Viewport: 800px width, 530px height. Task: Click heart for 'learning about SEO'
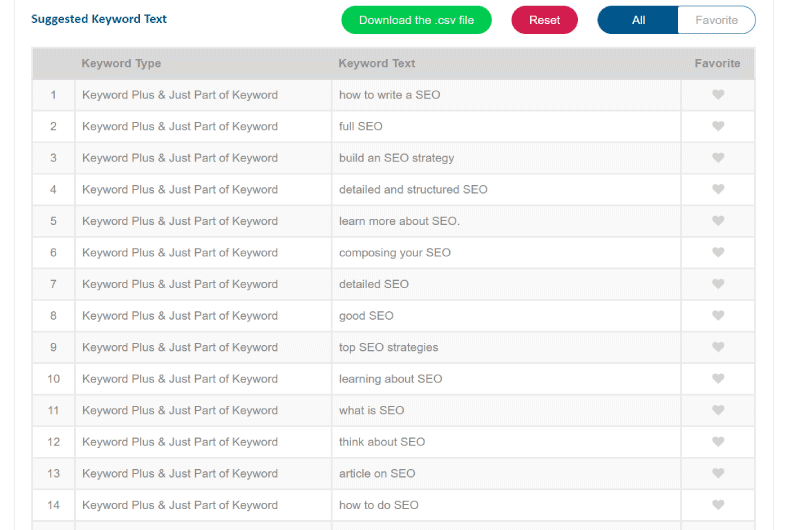tap(718, 379)
